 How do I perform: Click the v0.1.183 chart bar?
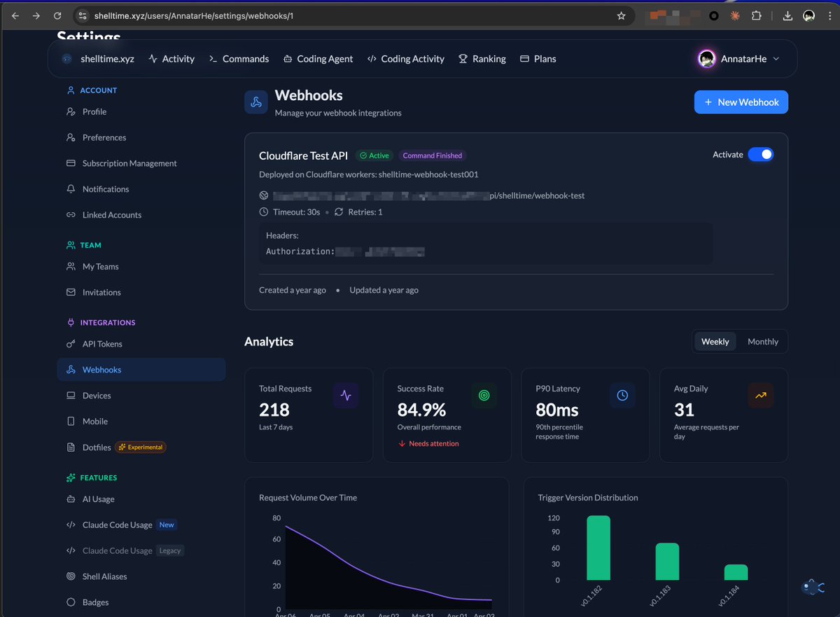point(667,562)
